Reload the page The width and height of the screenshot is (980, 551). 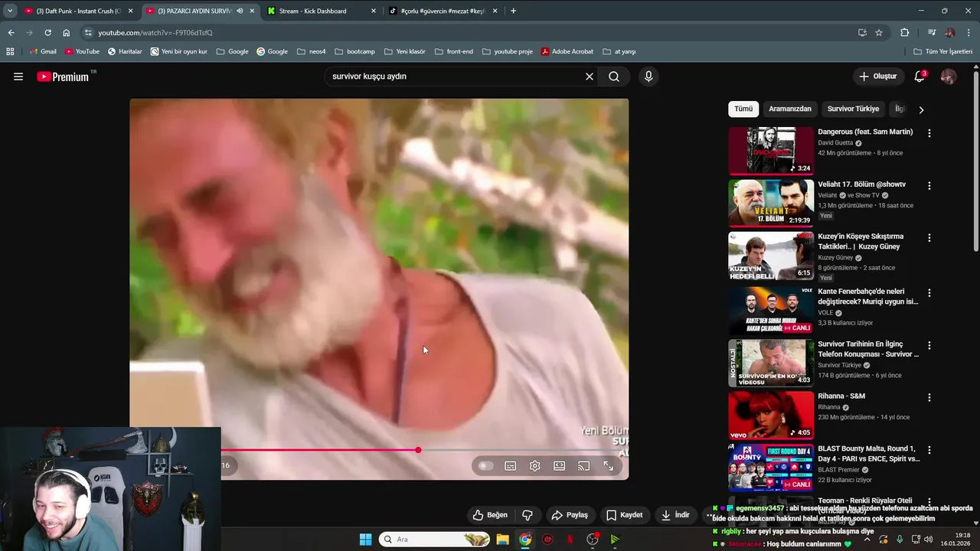coord(47,33)
